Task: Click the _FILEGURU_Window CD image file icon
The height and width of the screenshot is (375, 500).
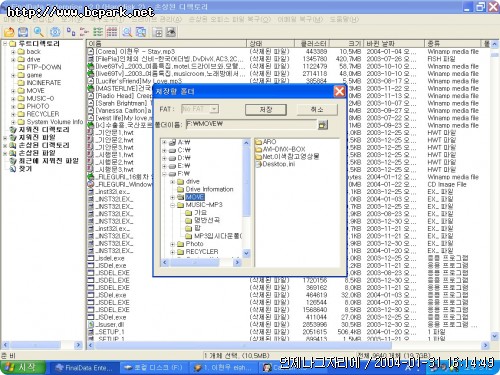Action: click(x=90, y=184)
